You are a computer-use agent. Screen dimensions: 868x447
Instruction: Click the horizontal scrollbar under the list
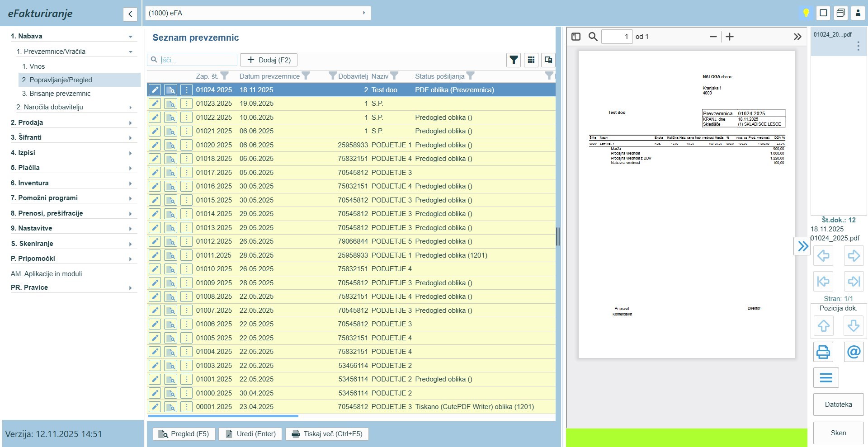[223, 416]
